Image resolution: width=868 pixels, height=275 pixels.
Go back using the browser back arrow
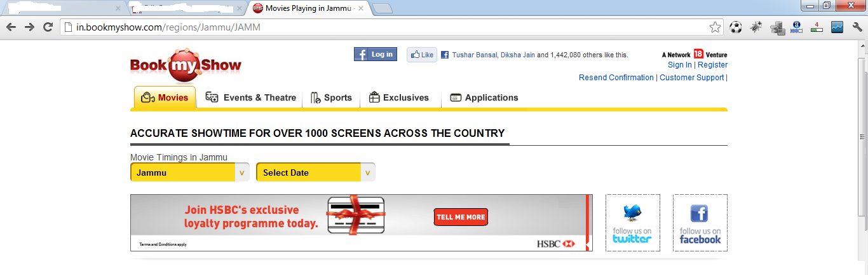11,27
